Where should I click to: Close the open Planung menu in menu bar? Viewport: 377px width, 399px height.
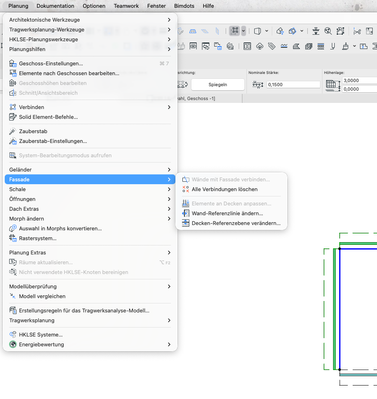click(x=18, y=6)
